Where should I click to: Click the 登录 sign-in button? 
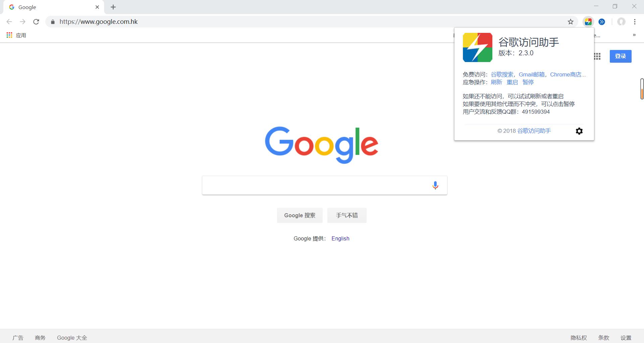[x=620, y=56]
